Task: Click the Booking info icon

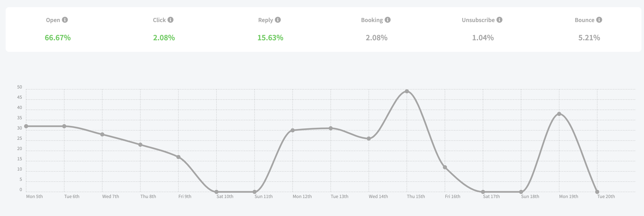Action: (x=388, y=20)
